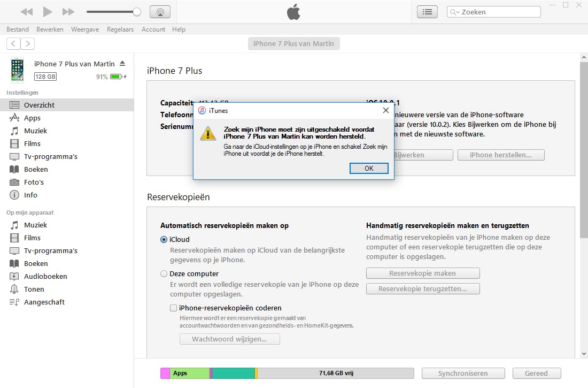
Task: Click the volume slider knob
Action: click(137, 12)
